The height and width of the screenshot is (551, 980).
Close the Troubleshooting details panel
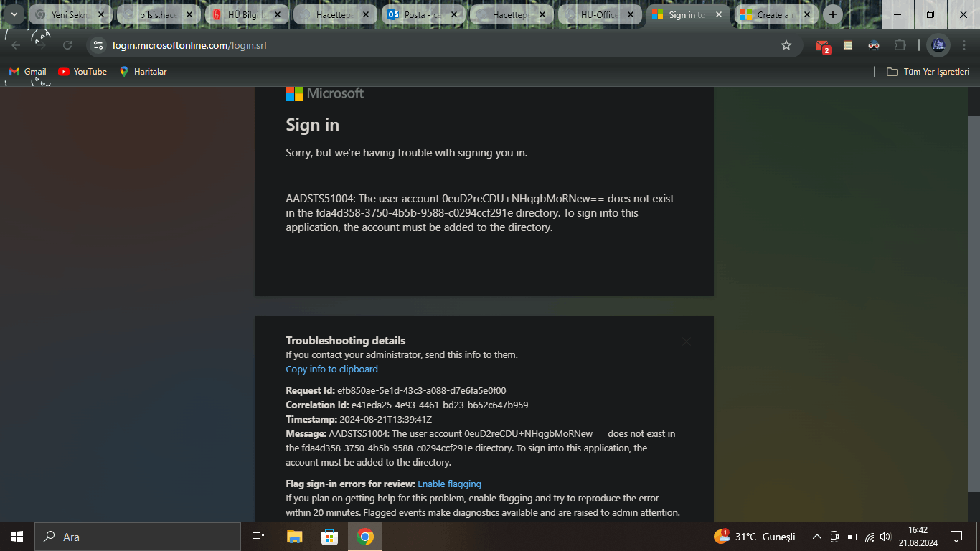coord(687,342)
